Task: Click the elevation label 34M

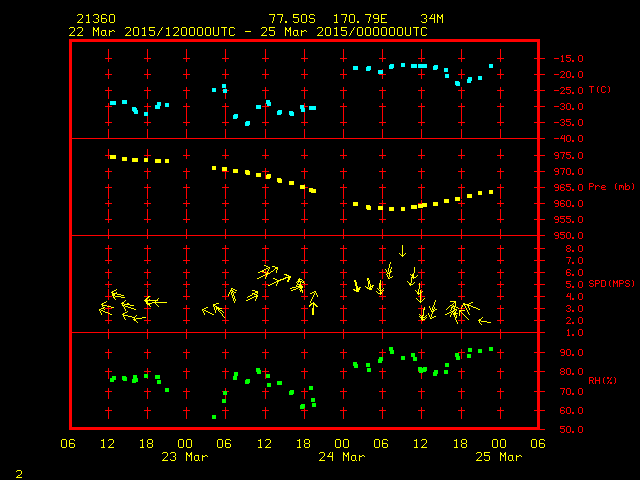Action: coord(432,19)
